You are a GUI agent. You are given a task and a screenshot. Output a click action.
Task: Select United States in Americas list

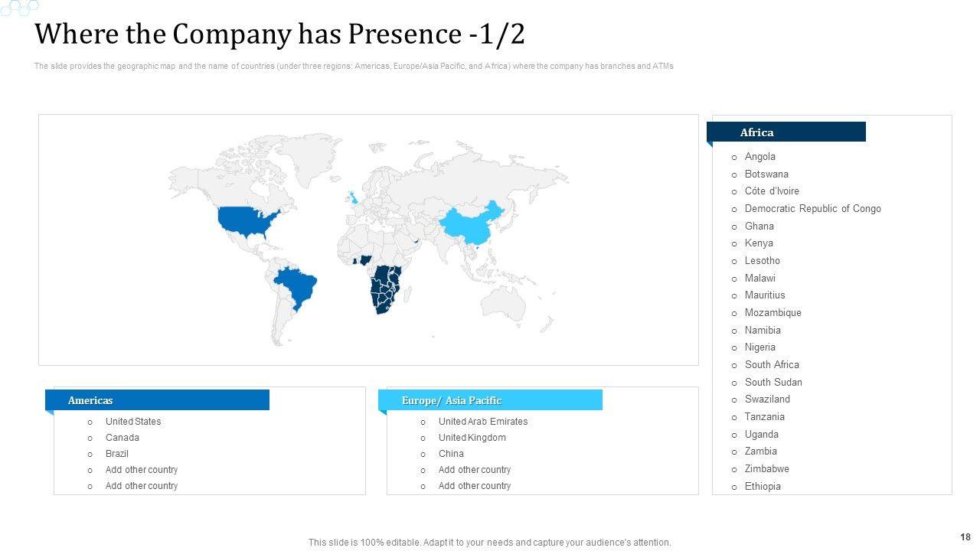click(133, 422)
